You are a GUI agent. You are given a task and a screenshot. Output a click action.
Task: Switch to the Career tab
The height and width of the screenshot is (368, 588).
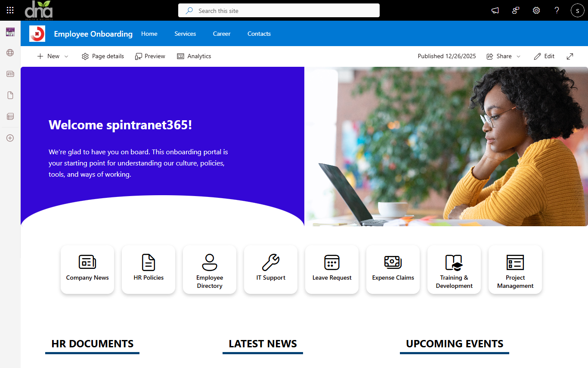(x=221, y=34)
